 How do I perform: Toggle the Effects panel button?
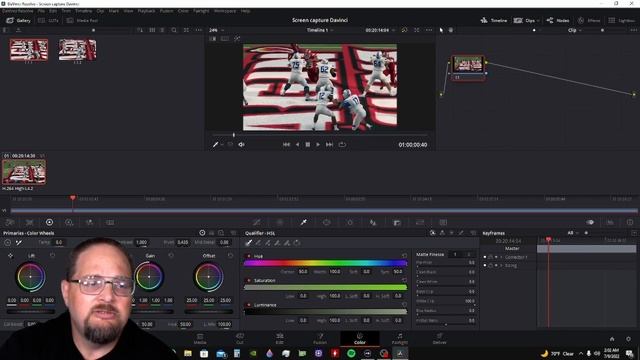[589, 20]
